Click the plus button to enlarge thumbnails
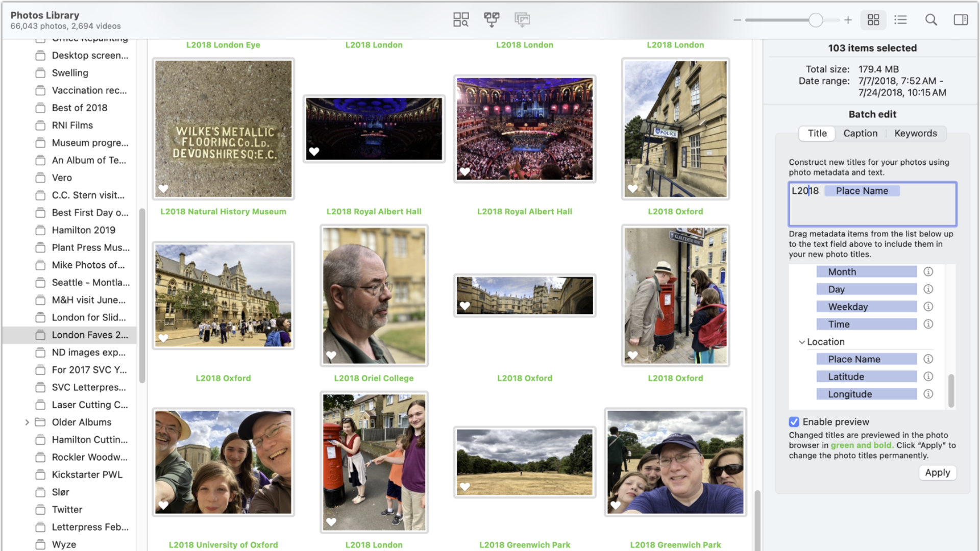Image resolution: width=980 pixels, height=551 pixels. tap(848, 20)
